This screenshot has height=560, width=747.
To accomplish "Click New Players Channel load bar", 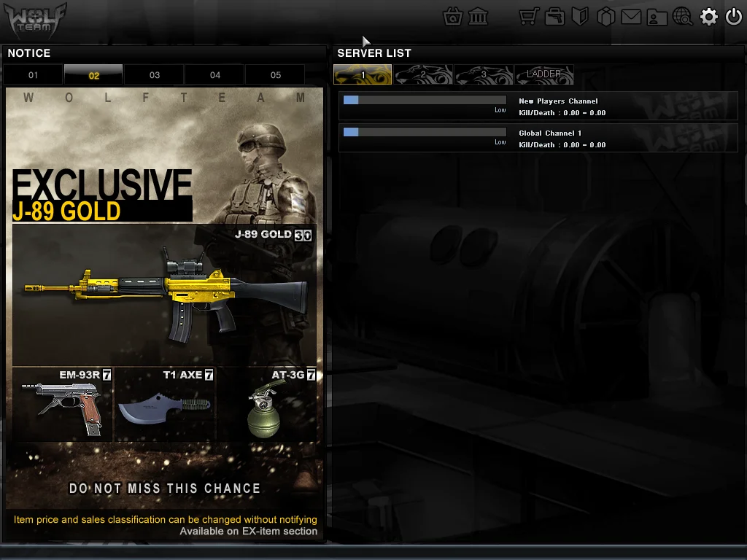I will [x=425, y=100].
